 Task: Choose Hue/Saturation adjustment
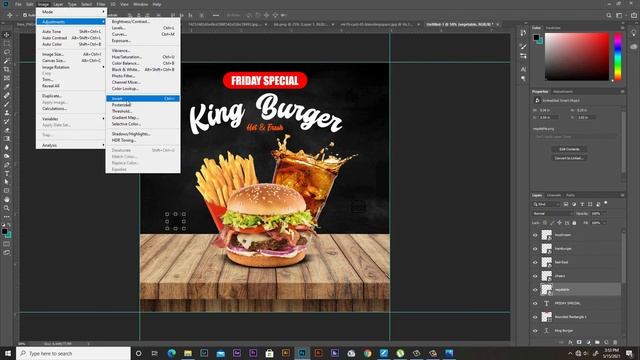143,57
